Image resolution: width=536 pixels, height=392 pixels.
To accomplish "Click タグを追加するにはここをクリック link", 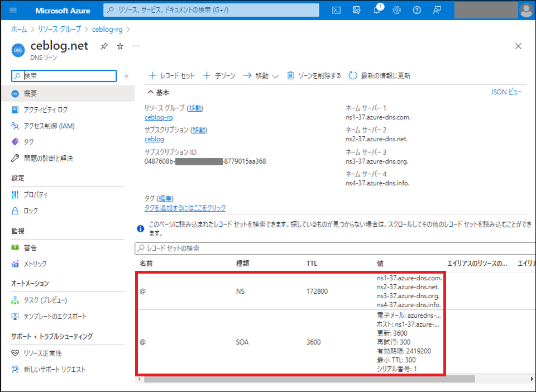I will 185,208.
